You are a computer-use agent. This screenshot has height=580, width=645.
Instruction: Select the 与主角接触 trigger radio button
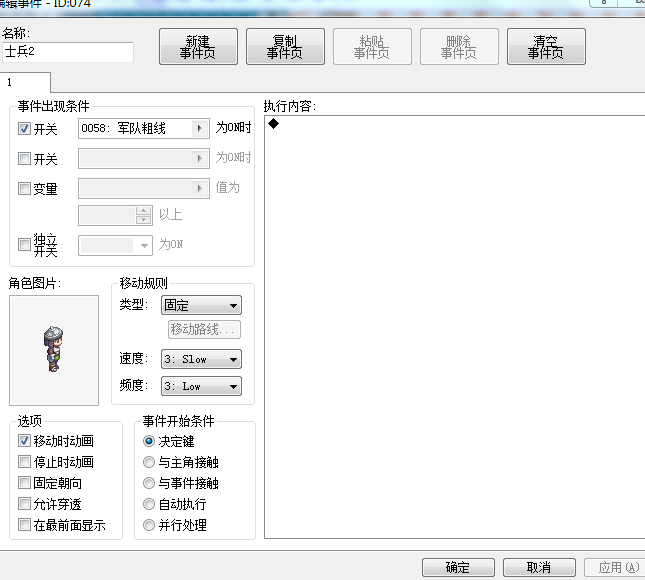tap(148, 462)
